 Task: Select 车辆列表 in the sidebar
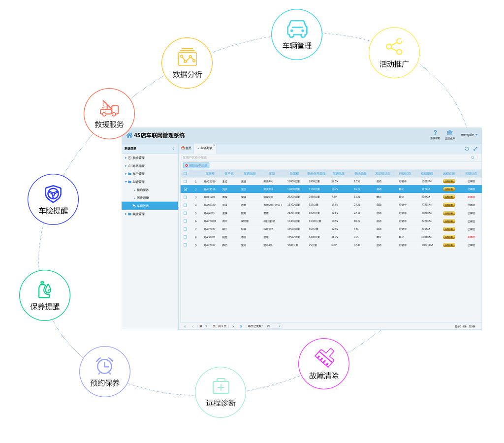150,206
